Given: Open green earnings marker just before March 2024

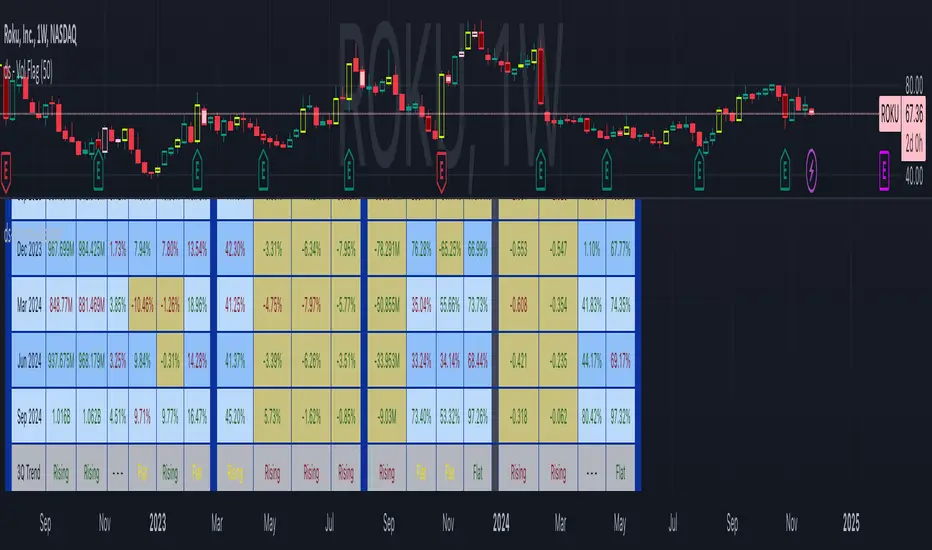Looking at the screenshot, I should click(540, 171).
